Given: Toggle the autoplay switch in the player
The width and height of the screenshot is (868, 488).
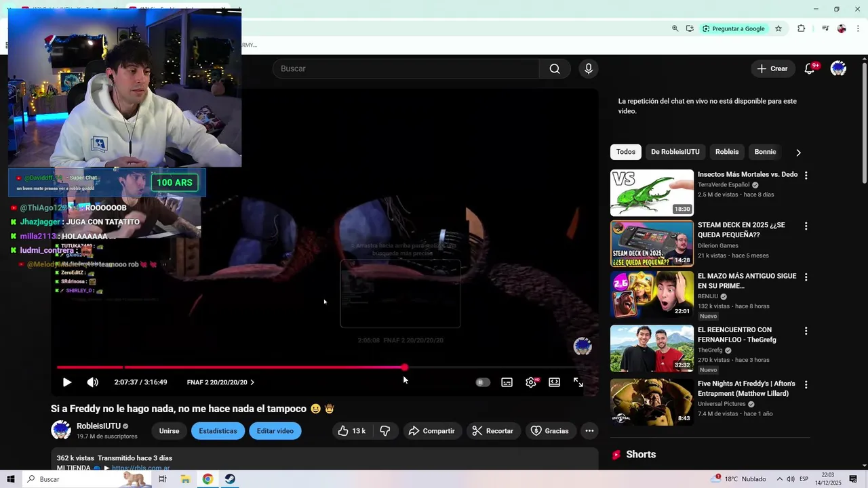Looking at the screenshot, I should (482, 382).
